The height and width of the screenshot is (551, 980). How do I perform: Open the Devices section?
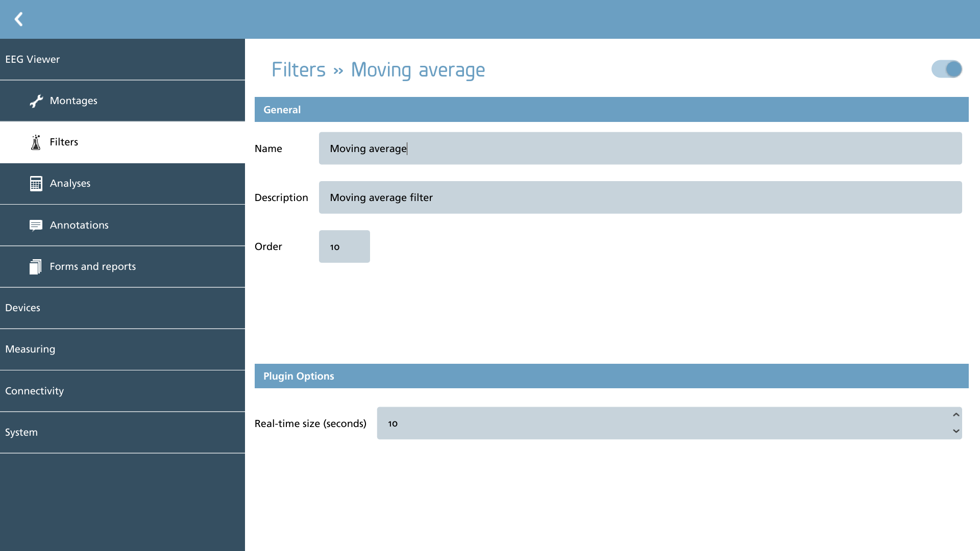(122, 308)
